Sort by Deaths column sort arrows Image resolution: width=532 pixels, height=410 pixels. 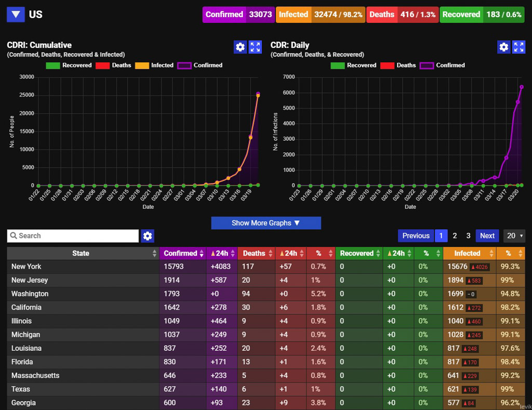tap(270, 254)
